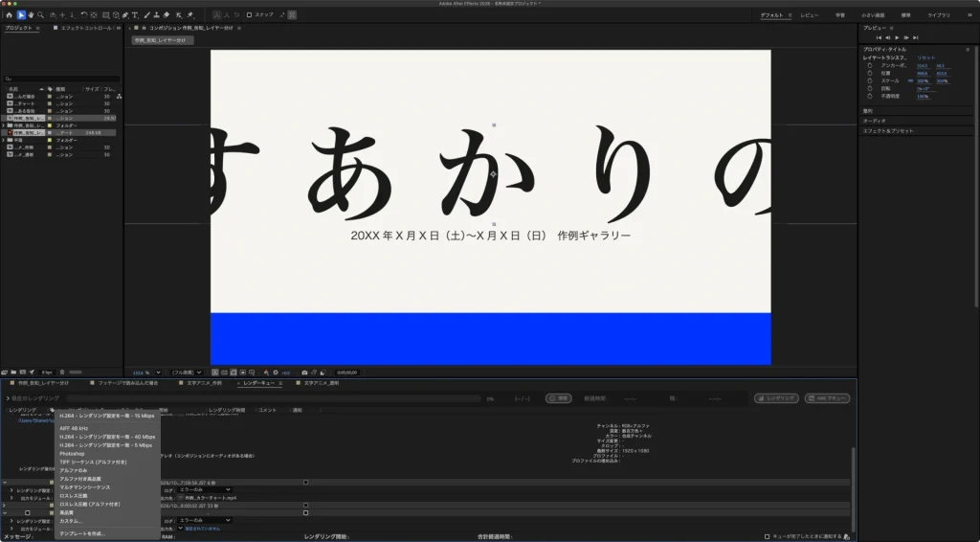Expand the 整列 panel
980x542 pixels.
(867, 111)
